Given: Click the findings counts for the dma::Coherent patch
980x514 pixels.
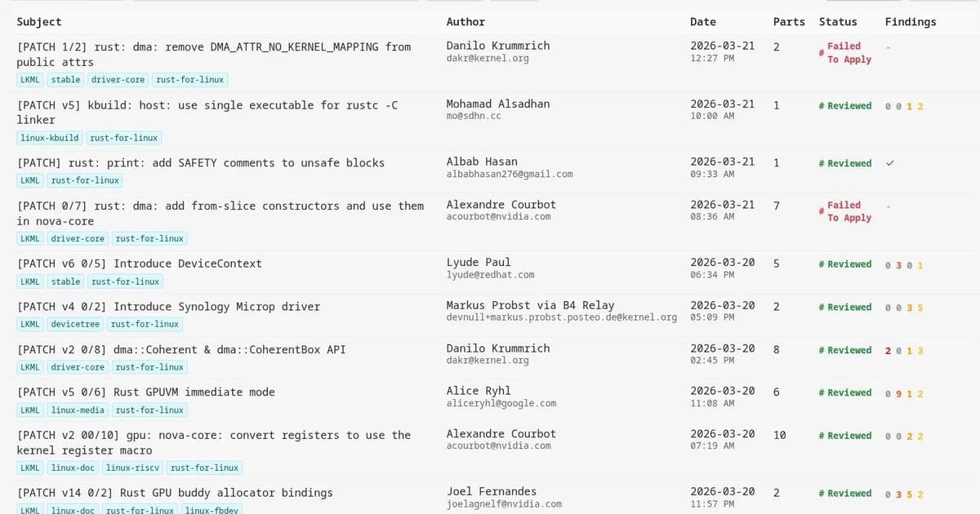Looking at the screenshot, I should pos(904,351).
